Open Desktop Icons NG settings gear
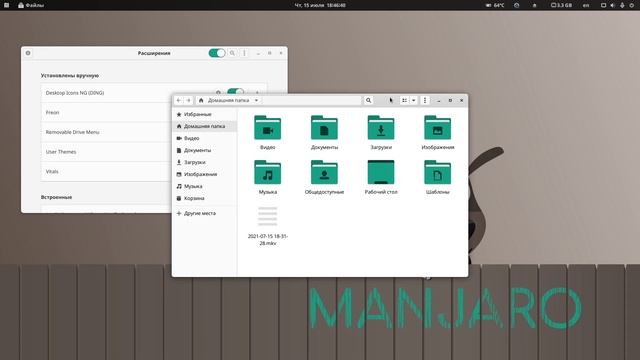This screenshot has width=640, height=360. tap(218, 92)
